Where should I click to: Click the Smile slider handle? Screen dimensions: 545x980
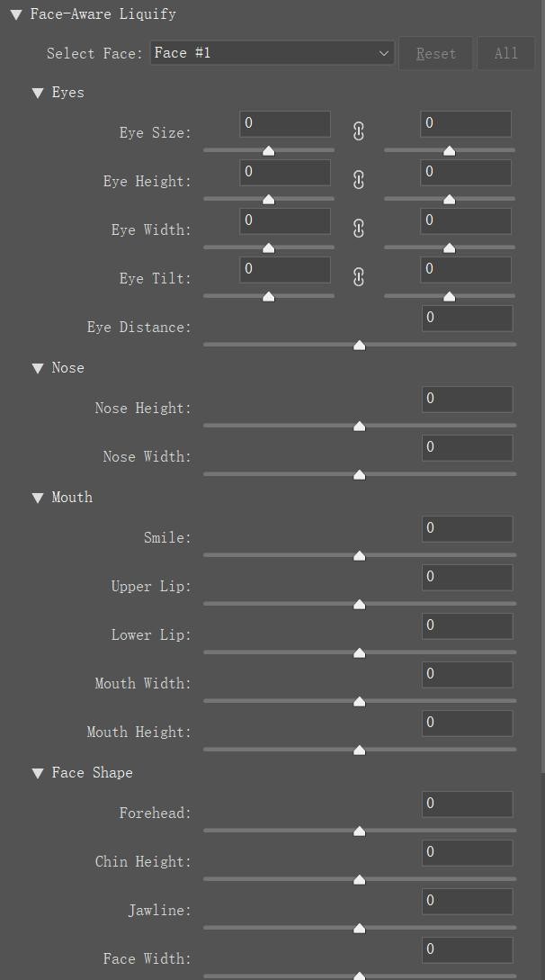(x=359, y=556)
